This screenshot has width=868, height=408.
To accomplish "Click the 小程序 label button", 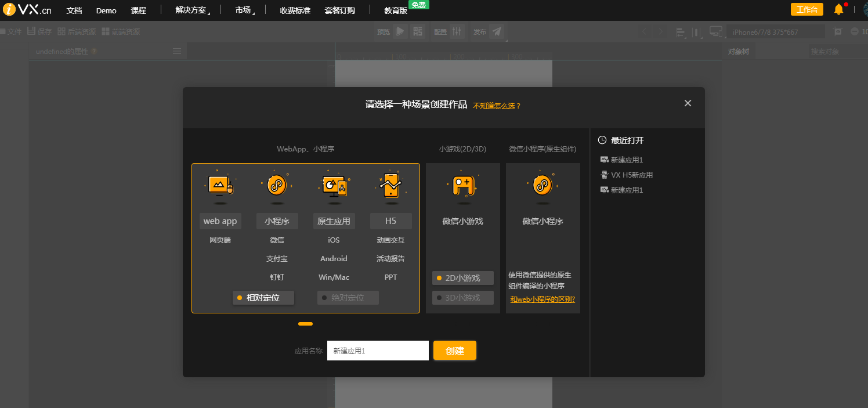I will pyautogui.click(x=277, y=221).
